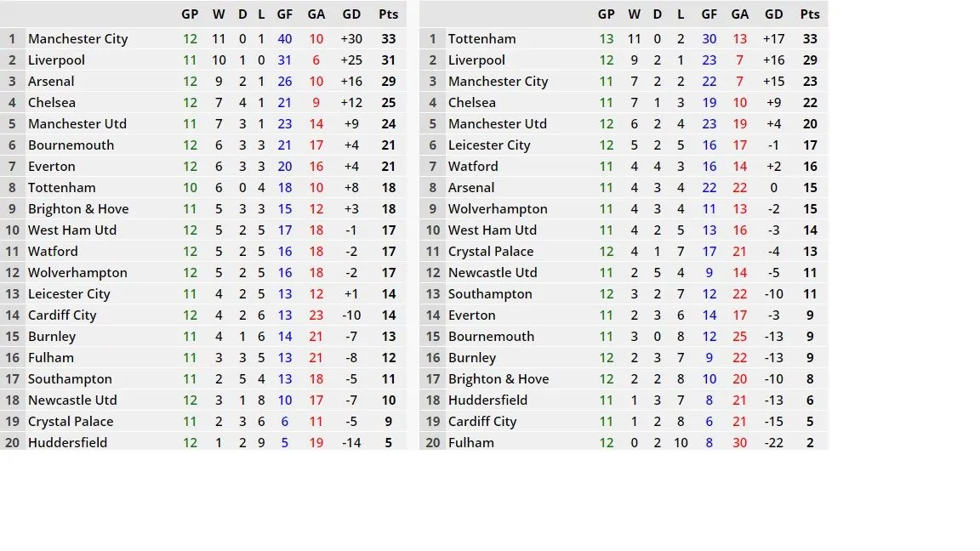
Task: Select Tottenham at the top of the right table
Action: coord(481,39)
